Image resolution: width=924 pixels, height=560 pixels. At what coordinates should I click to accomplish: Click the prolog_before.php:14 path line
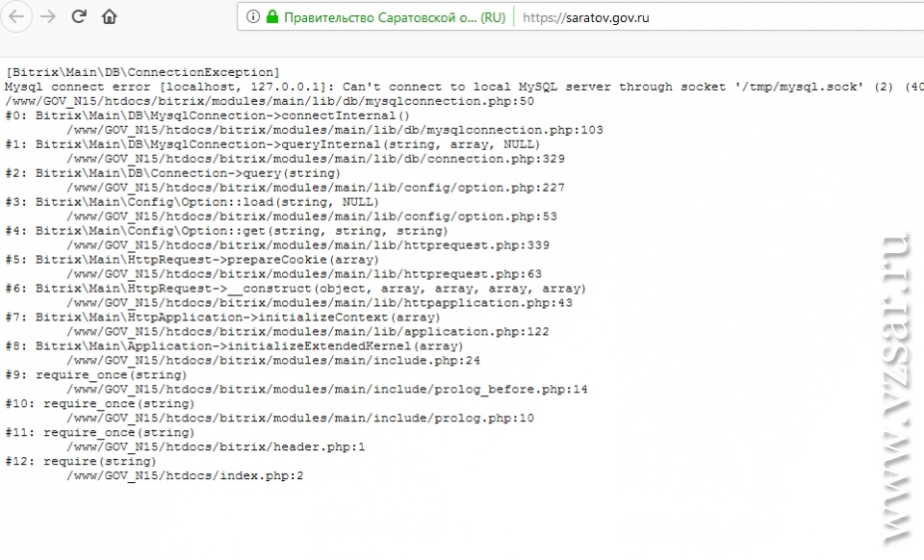point(326,390)
